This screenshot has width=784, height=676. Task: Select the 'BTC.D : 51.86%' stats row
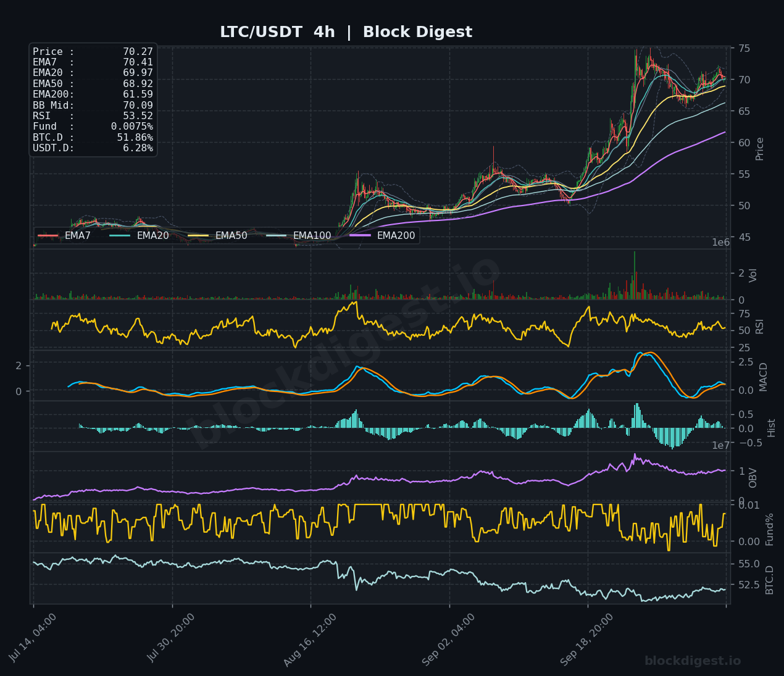[93, 138]
